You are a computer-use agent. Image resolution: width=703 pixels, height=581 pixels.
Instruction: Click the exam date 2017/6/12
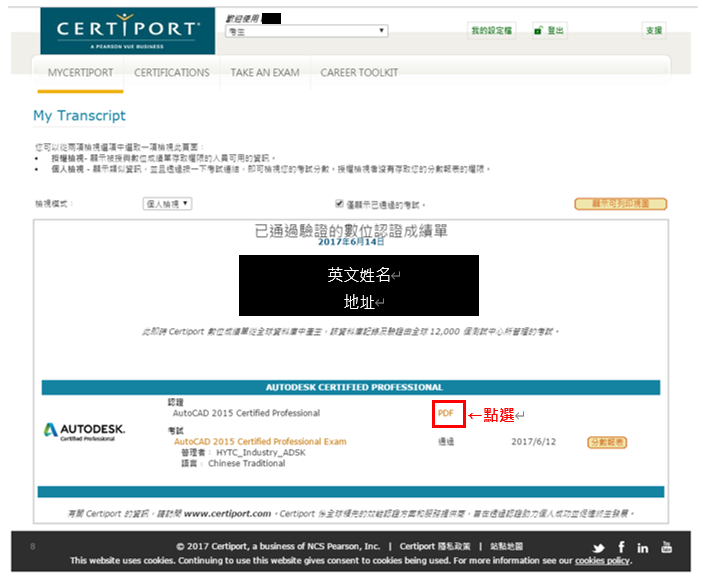pos(534,442)
